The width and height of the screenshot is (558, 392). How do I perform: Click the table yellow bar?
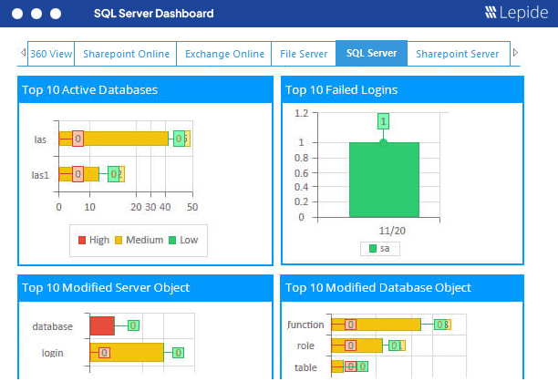337,366
